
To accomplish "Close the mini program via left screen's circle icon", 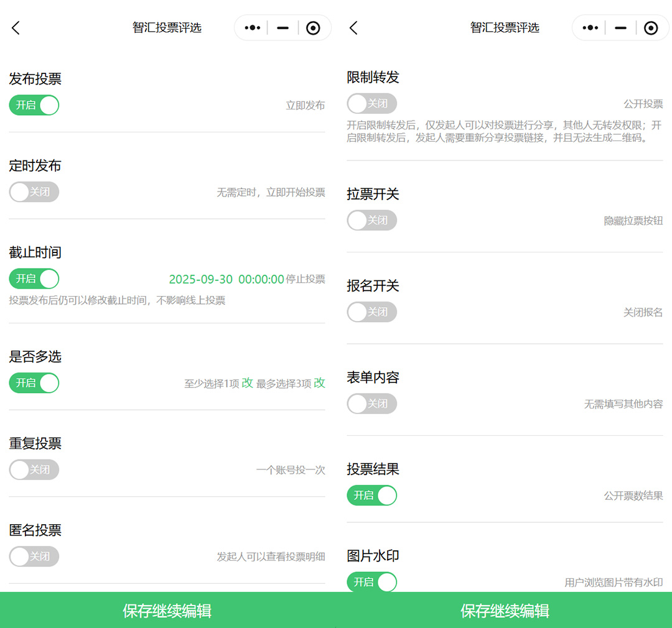I will click(314, 28).
